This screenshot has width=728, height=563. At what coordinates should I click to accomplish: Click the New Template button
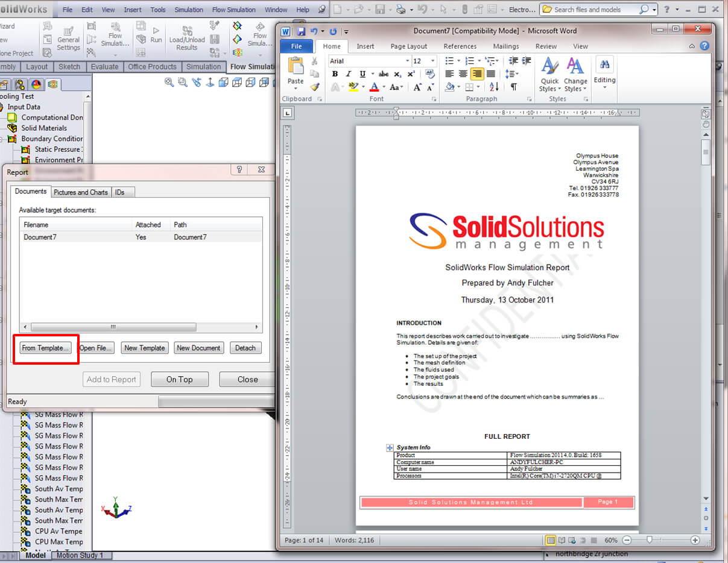pyautogui.click(x=144, y=348)
